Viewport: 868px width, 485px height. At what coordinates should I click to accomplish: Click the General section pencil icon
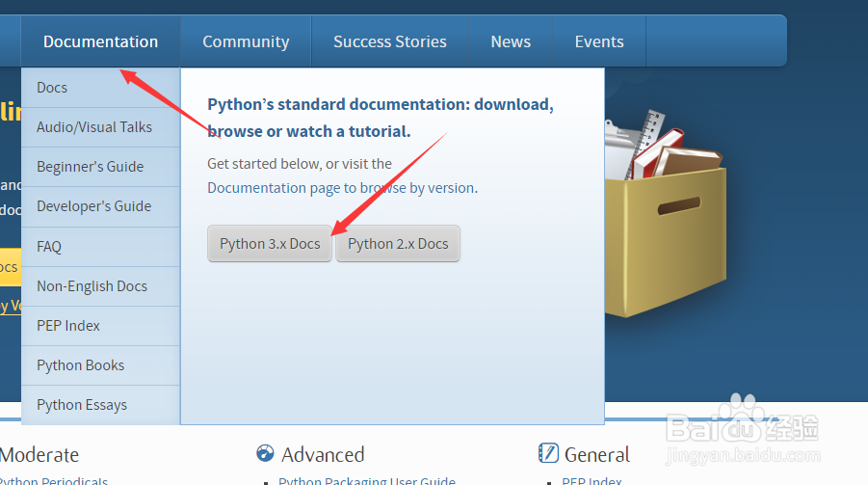(x=548, y=453)
